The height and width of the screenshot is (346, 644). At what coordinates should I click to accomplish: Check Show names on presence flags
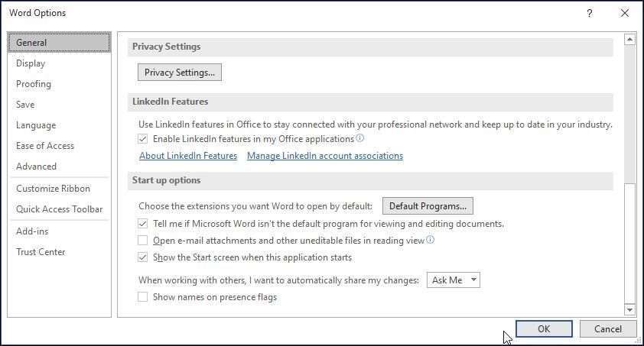pyautogui.click(x=143, y=297)
